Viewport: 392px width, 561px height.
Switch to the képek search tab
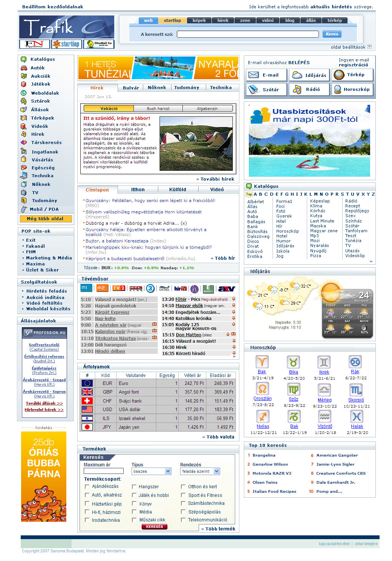199,20
